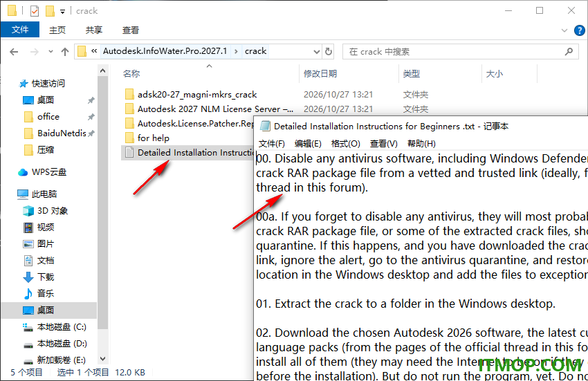Click folder icon of for help
Viewport: 588px width, 381px height.
(x=129, y=138)
